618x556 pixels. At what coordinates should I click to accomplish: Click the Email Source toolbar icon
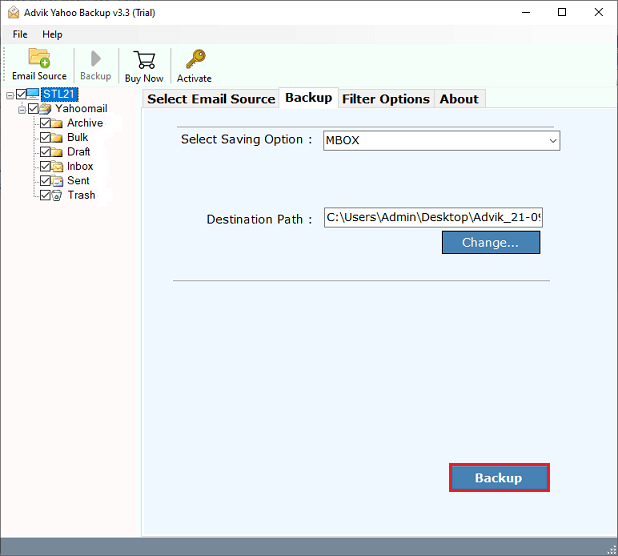tap(39, 58)
